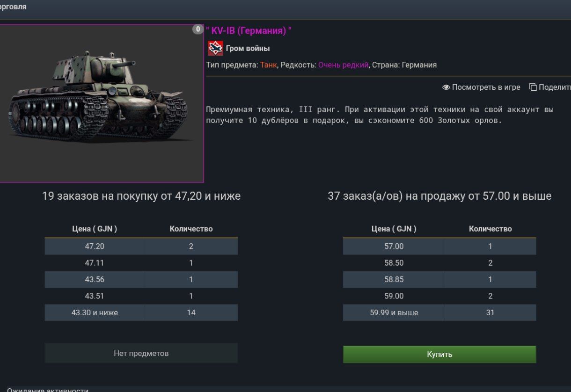Click the Ожидание активности status text
The image size is (571, 392).
(x=47, y=390)
